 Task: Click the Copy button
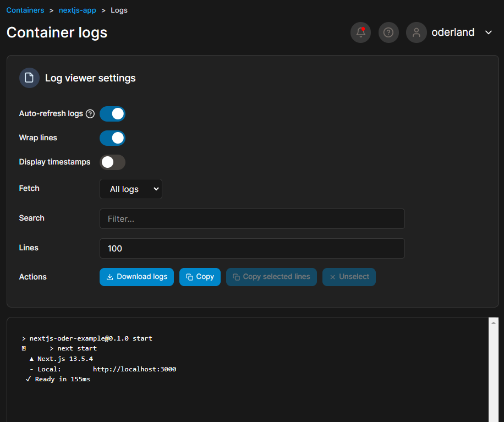200,277
